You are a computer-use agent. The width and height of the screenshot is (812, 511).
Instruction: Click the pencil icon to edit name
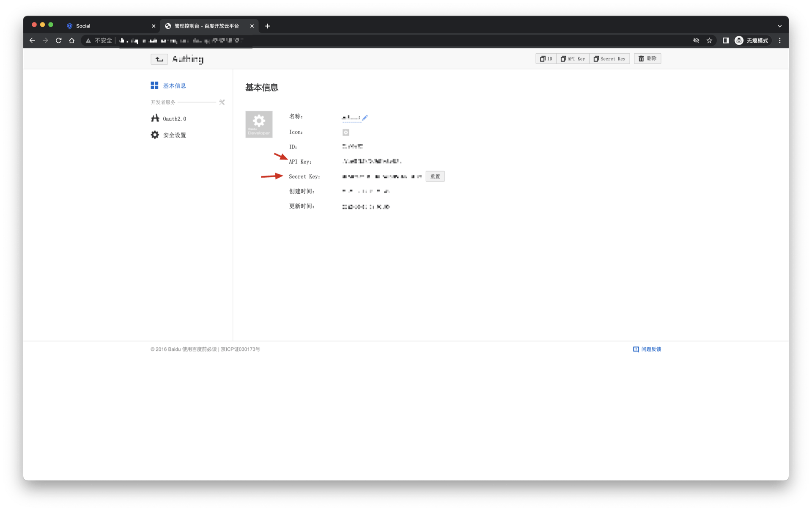365,118
